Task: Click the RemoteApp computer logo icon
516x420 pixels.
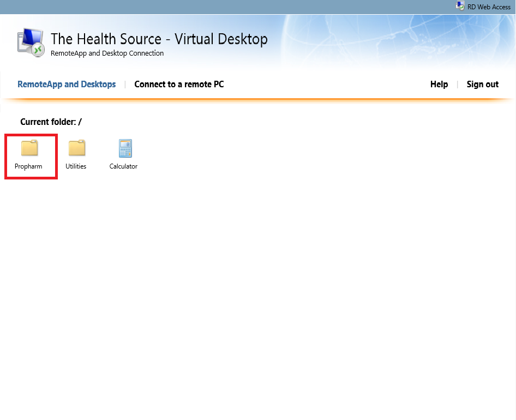Action: [x=31, y=43]
